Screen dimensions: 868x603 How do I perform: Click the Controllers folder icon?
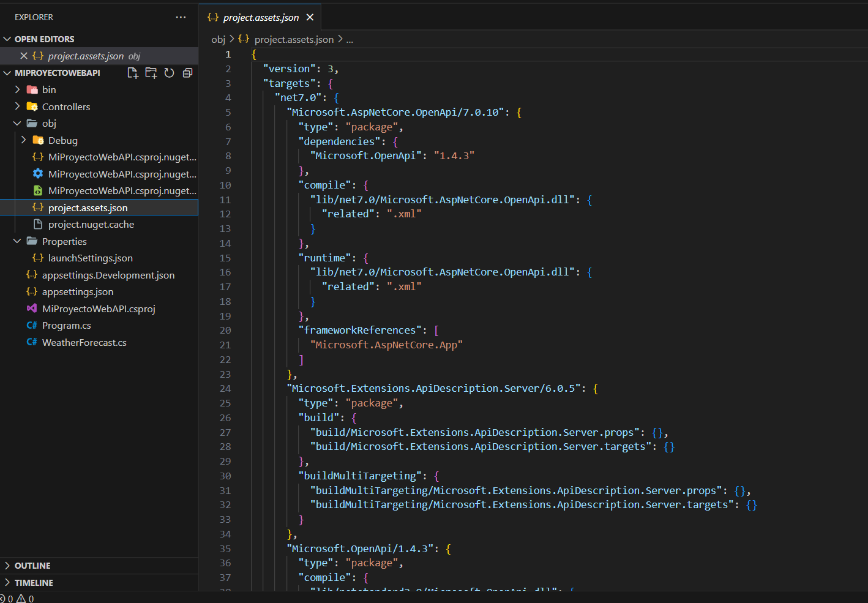coord(32,107)
